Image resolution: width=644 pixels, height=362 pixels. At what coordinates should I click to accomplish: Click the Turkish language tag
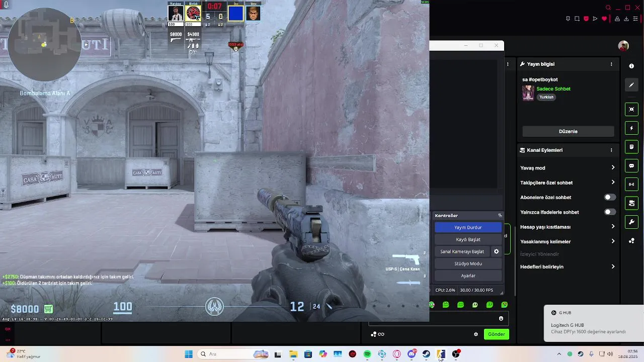coord(546,97)
